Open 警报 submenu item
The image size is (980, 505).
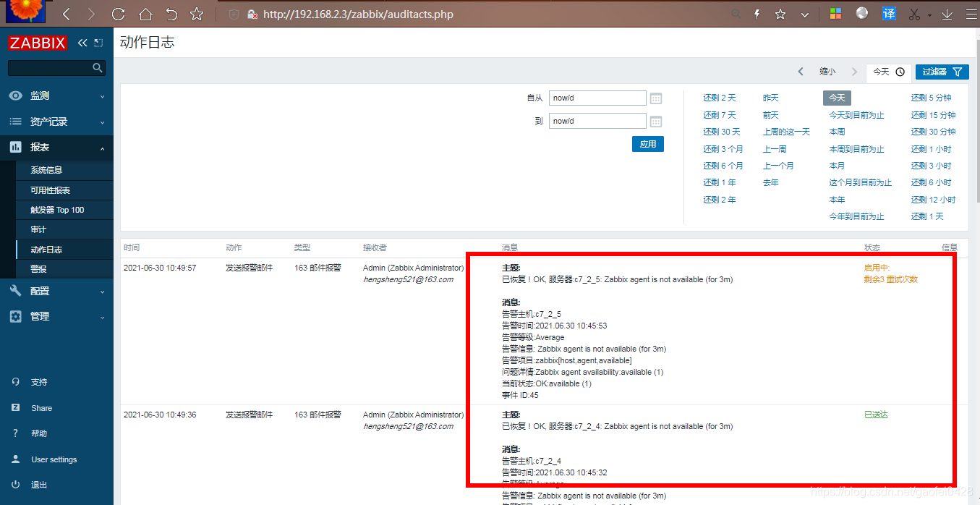coord(38,269)
